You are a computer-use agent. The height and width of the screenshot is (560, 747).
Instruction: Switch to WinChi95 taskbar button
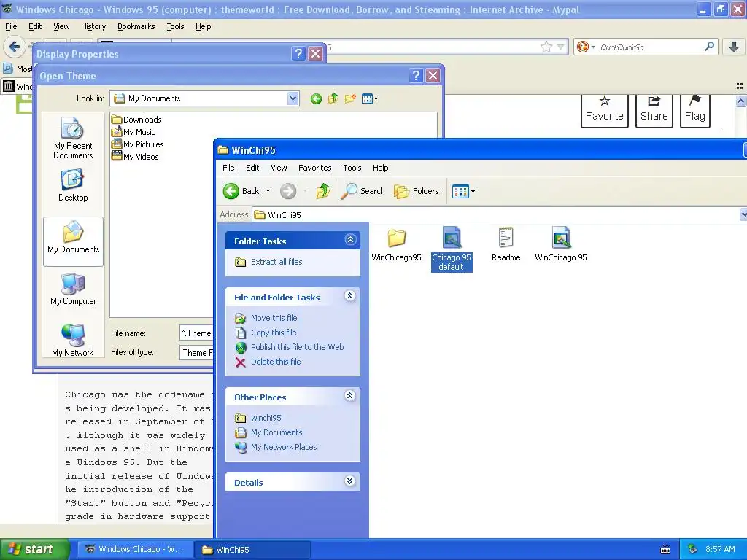(253, 550)
